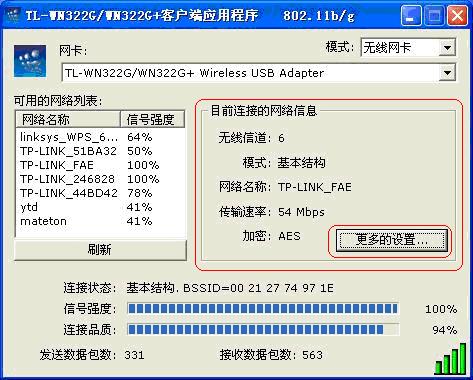Open 更多的设置 more settings
The width and height of the screenshot is (473, 380).
[x=391, y=239]
